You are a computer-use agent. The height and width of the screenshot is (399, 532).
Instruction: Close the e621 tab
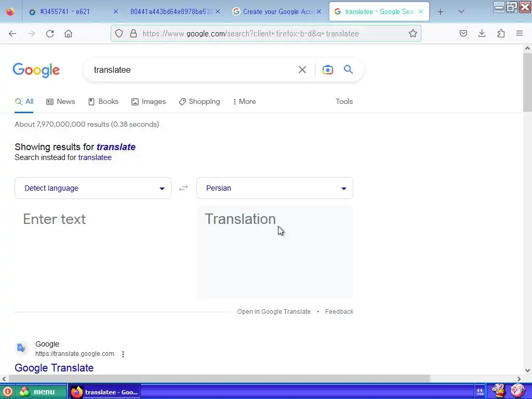[116, 11]
